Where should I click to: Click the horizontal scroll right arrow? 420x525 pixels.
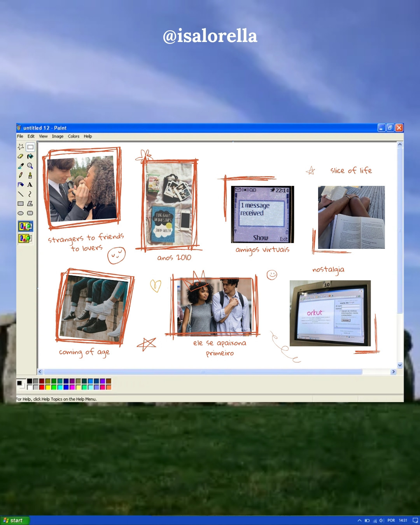click(393, 372)
